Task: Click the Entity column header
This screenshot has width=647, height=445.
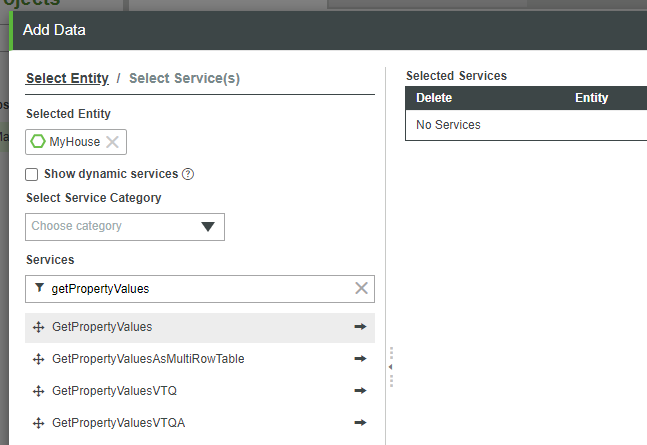Action: pos(591,98)
